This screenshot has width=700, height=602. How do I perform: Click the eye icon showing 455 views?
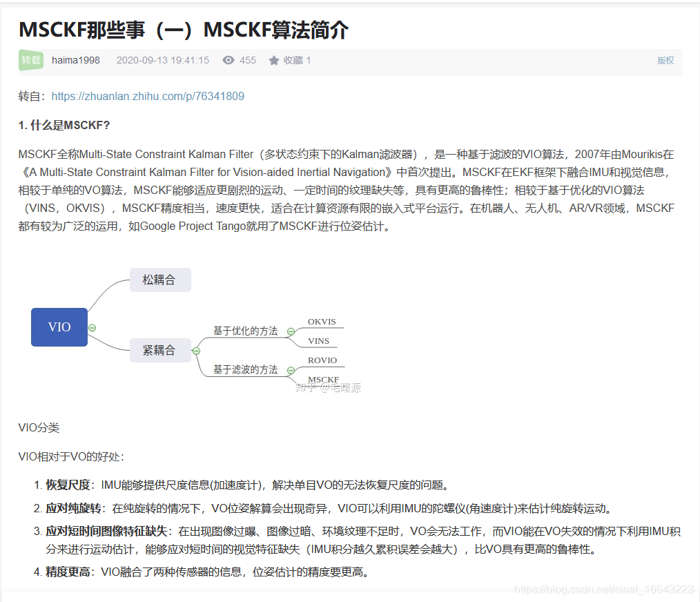(228, 60)
